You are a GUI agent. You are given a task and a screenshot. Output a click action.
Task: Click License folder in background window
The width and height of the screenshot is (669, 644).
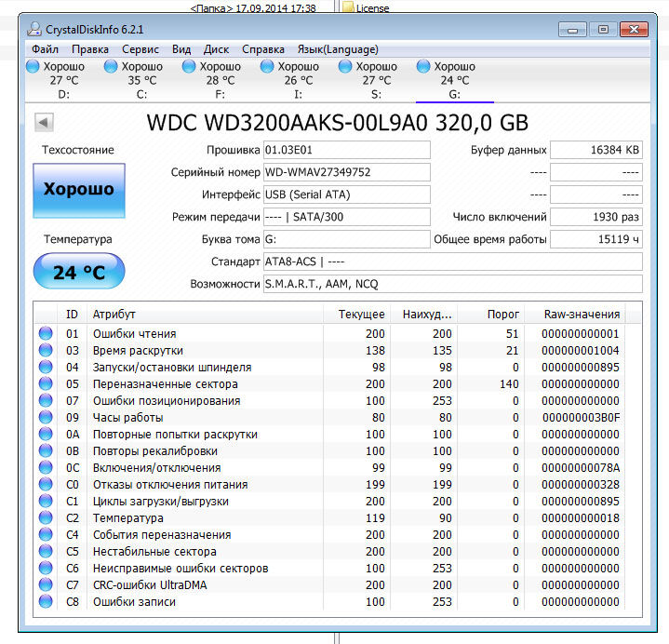pos(366,7)
